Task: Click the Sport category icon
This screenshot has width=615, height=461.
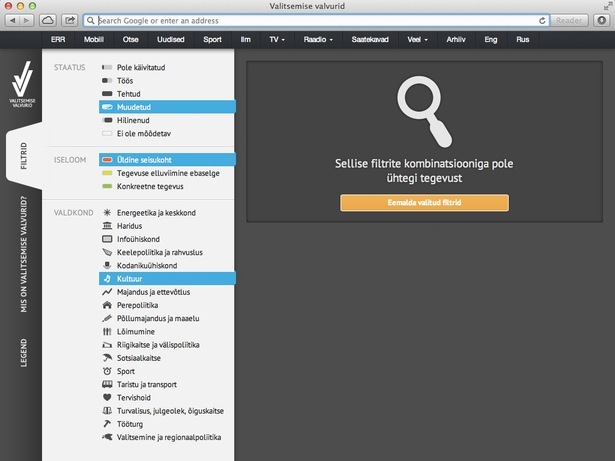Action: pos(107,371)
